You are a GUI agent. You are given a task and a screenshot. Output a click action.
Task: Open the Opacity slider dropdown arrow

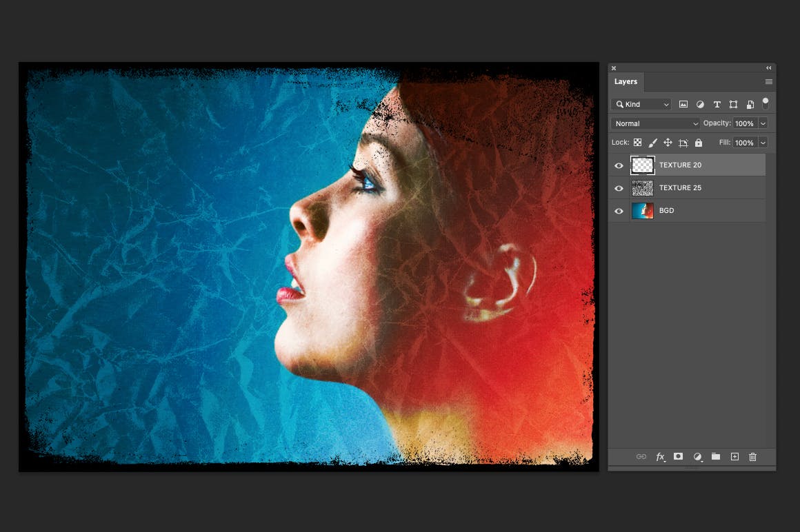click(x=763, y=123)
